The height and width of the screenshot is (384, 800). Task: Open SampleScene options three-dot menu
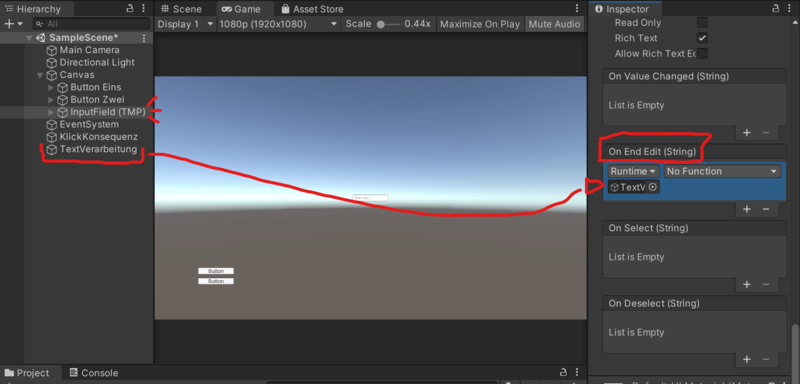pyautogui.click(x=144, y=38)
